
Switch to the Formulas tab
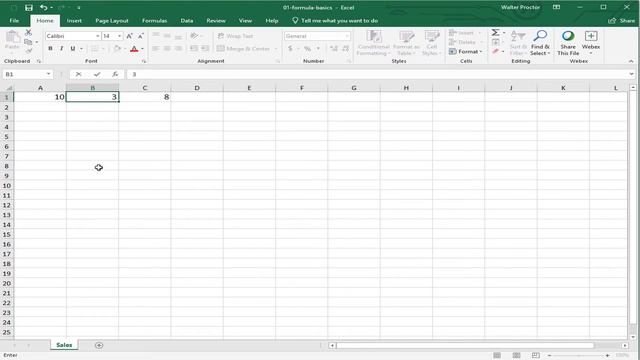[154, 20]
